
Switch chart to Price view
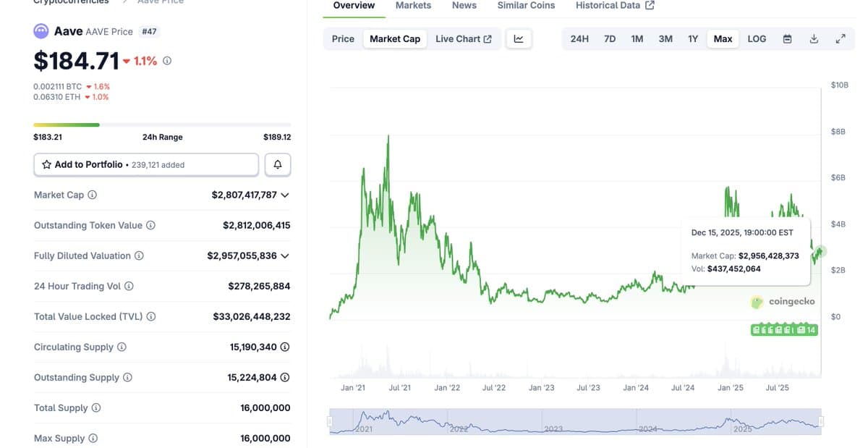(342, 38)
